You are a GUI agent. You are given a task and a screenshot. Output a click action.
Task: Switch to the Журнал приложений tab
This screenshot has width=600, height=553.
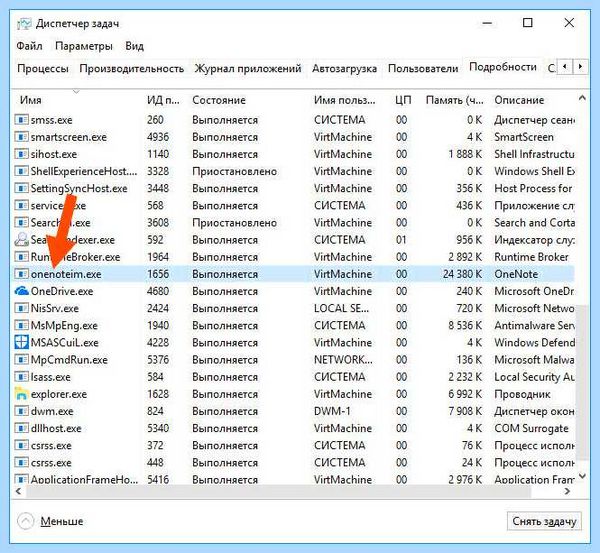(248, 69)
